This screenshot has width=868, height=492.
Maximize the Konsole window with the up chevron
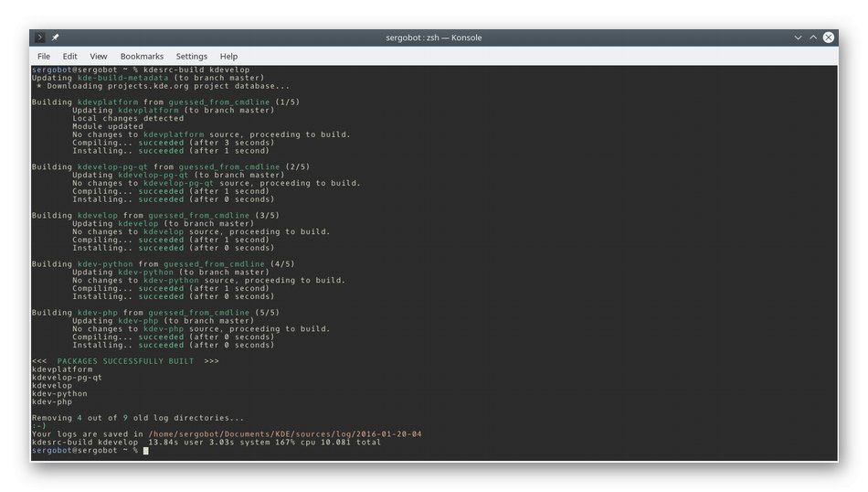[x=813, y=37]
